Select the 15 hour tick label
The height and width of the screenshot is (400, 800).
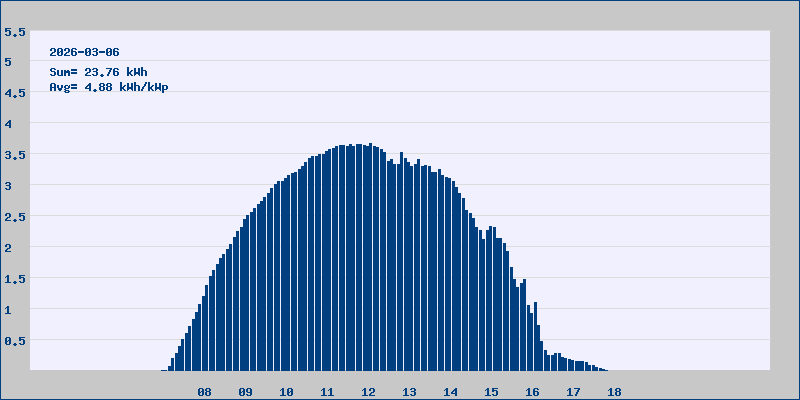click(x=492, y=392)
